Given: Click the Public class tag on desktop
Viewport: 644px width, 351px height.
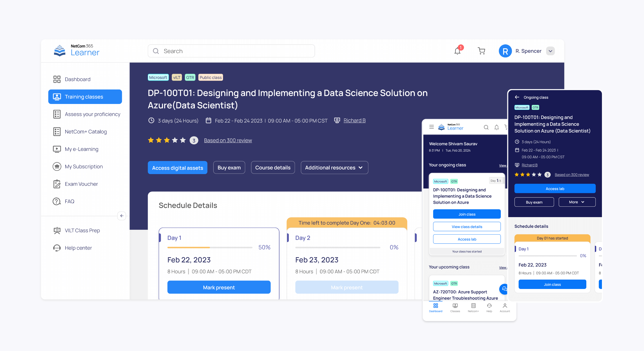Looking at the screenshot, I should click(x=211, y=78).
